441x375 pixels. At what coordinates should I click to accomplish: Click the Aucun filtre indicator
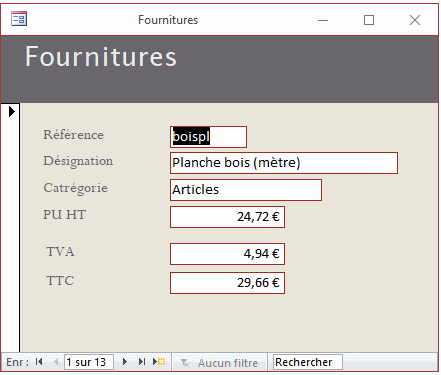tap(219, 363)
